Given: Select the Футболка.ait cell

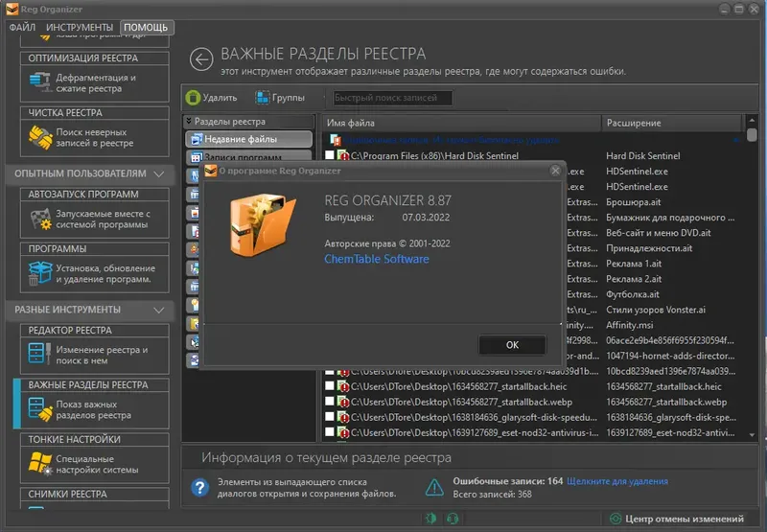Looking at the screenshot, I should coord(633,294).
